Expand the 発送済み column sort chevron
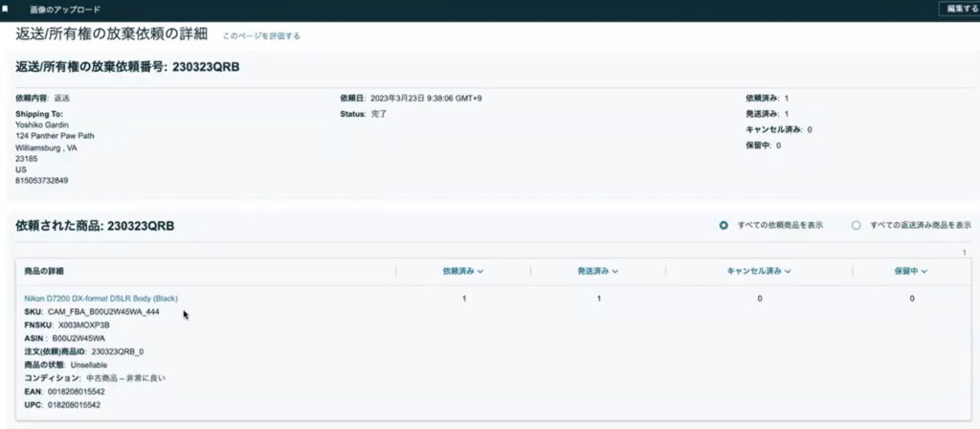The height and width of the screenshot is (429, 980). pyautogui.click(x=614, y=272)
